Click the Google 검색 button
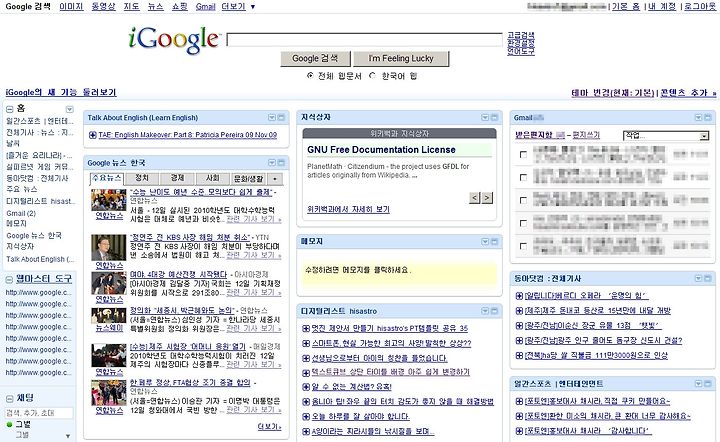 315,58
